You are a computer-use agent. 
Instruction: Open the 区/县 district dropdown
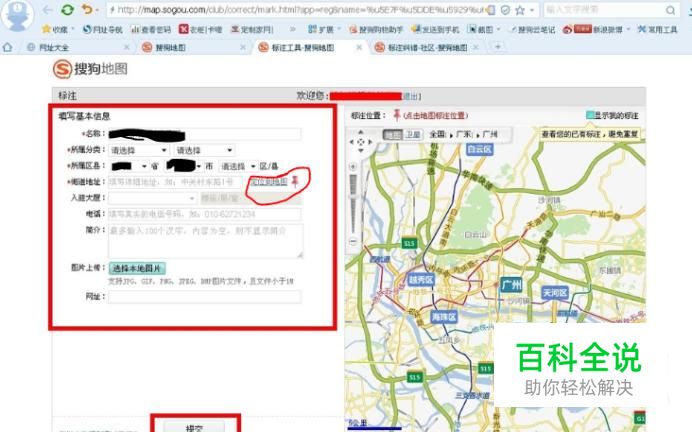pos(238,166)
